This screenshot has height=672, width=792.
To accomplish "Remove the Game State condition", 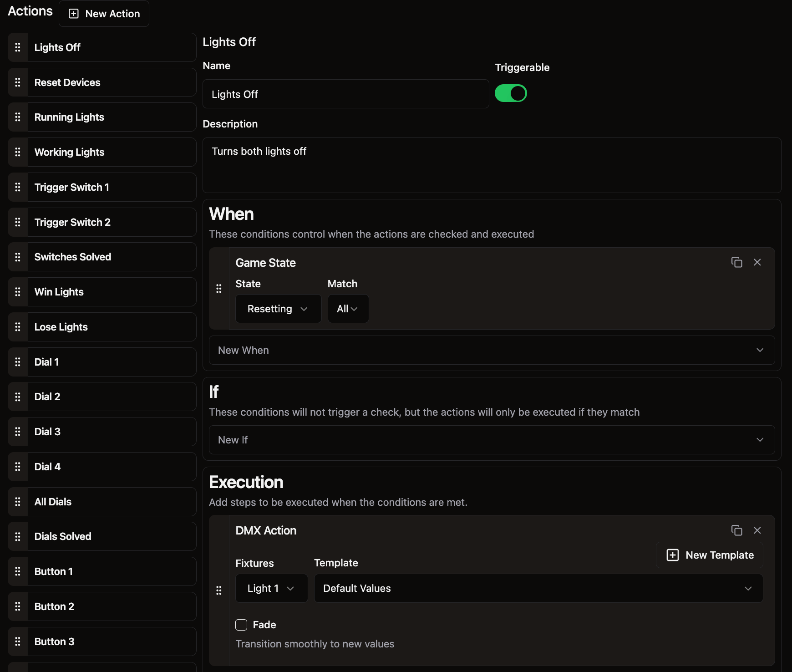I will [757, 262].
